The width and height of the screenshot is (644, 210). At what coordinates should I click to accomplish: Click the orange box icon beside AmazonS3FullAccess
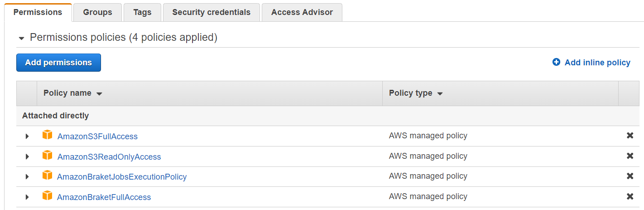47,135
